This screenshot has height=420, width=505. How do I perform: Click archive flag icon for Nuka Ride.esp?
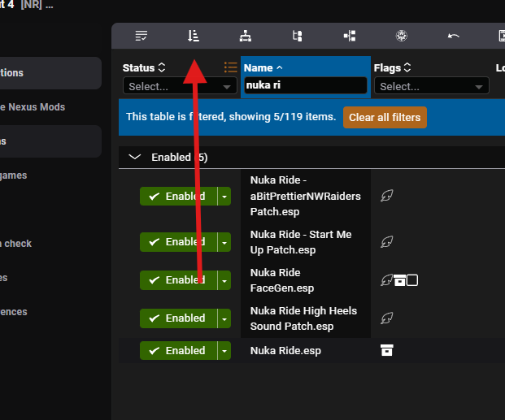pyautogui.click(x=386, y=350)
